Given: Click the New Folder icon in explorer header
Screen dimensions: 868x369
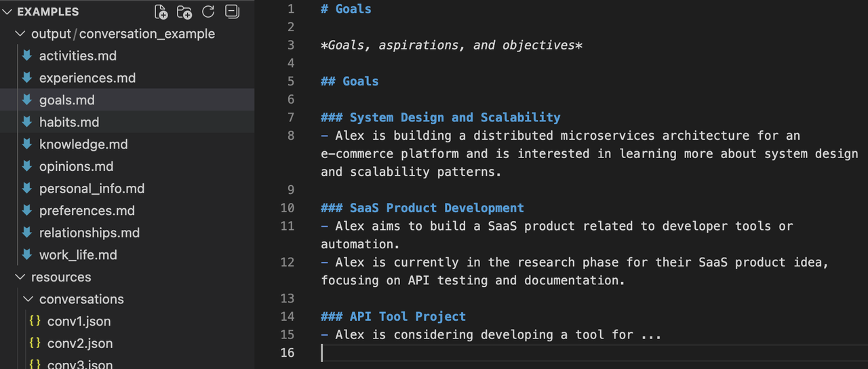Looking at the screenshot, I should pyautogui.click(x=184, y=12).
